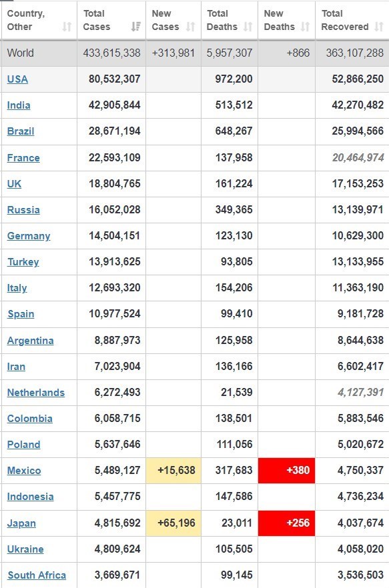The image size is (389, 588).
Task: Go to Brazil statistics link
Action: click(x=21, y=131)
